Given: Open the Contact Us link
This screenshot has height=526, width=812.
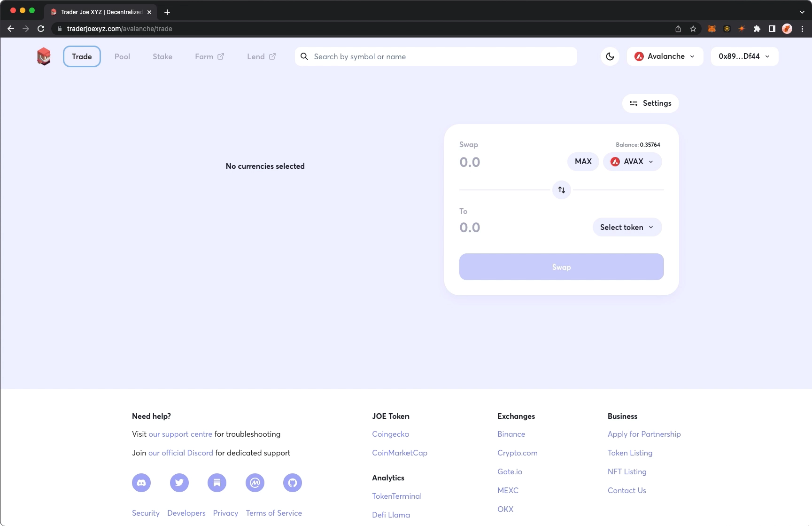Looking at the screenshot, I should [x=627, y=490].
